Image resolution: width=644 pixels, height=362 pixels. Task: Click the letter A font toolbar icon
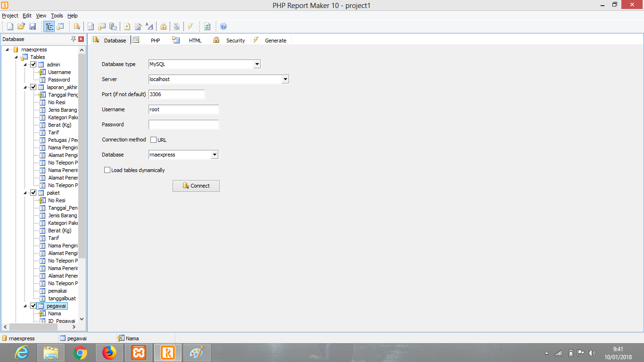(x=149, y=26)
